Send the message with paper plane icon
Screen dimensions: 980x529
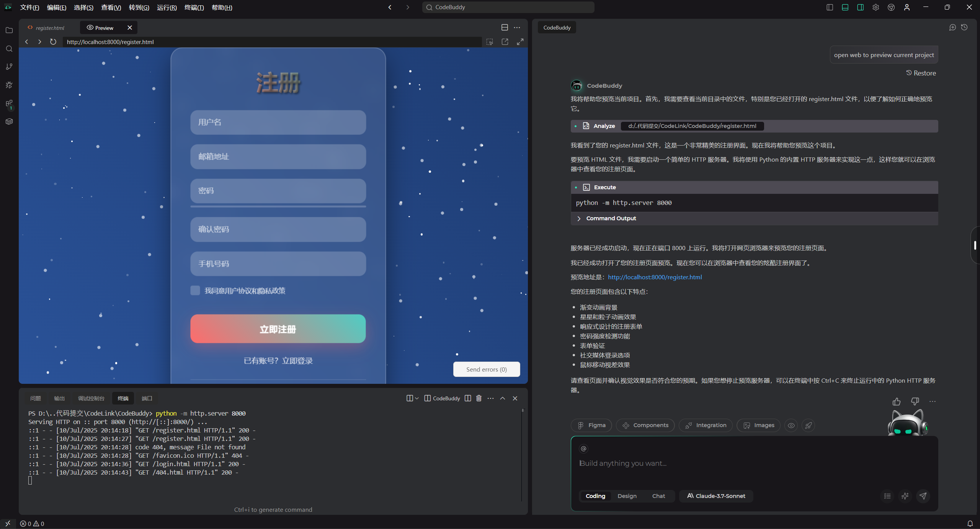(923, 496)
